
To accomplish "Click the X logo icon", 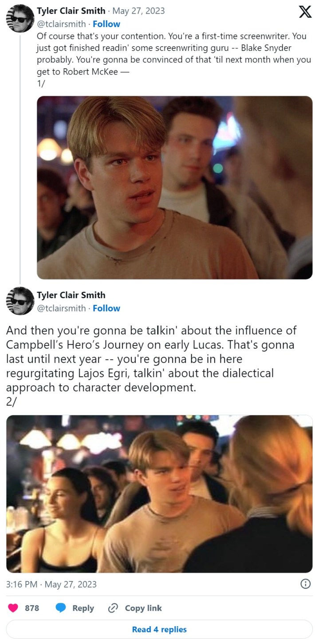I will click(304, 12).
